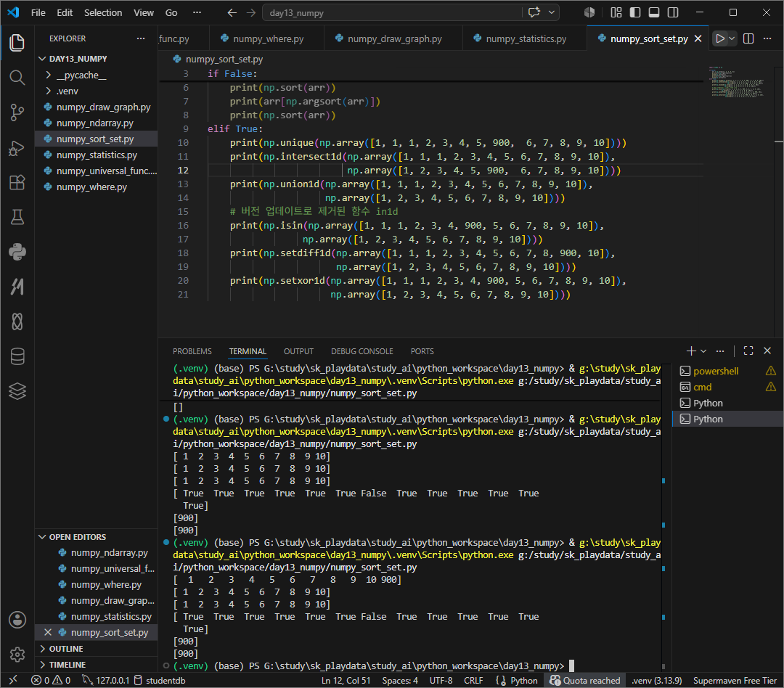
Task: Switch to numpy_where.py editor tab
Action: point(266,38)
